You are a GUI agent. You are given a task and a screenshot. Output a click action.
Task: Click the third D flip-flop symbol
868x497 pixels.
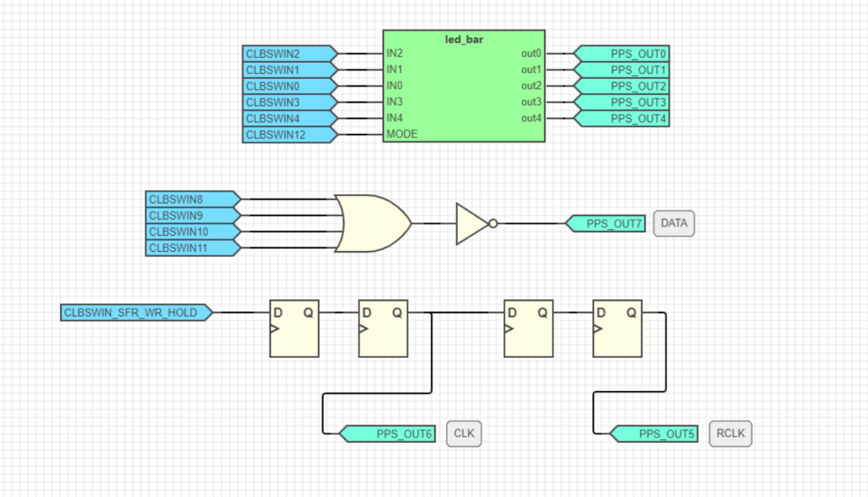(x=527, y=329)
